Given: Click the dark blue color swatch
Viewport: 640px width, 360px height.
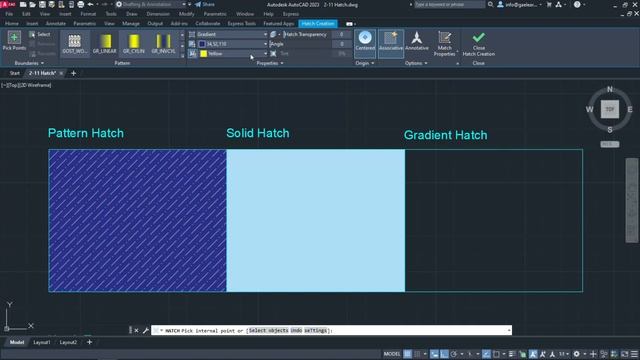Looking at the screenshot, I should (202, 44).
